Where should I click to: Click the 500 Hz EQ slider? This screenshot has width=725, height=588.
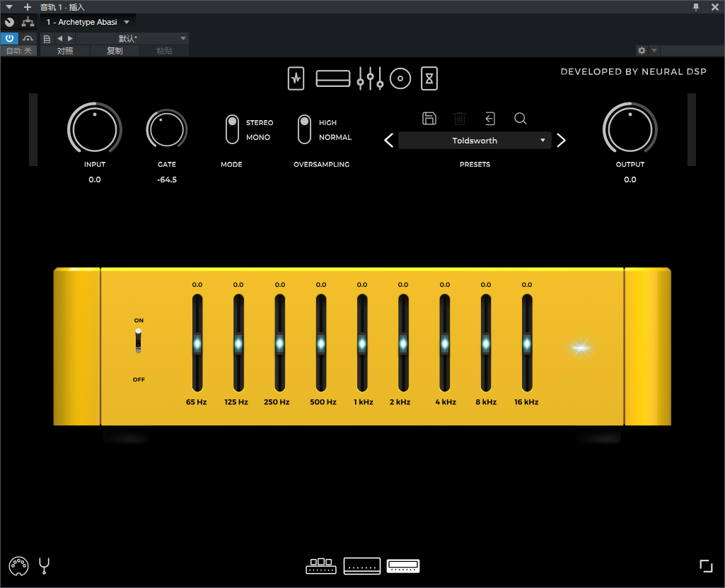point(321,343)
